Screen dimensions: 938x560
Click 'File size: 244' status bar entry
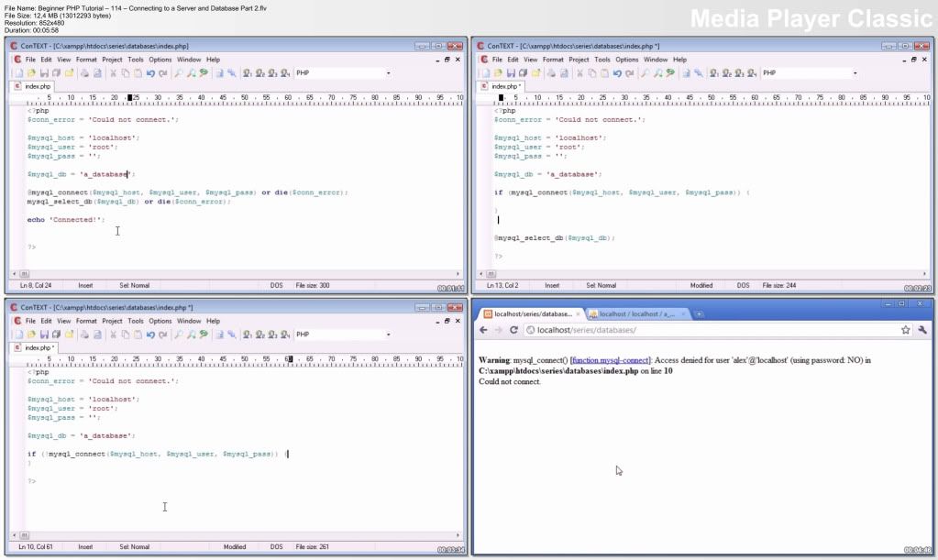click(x=778, y=286)
